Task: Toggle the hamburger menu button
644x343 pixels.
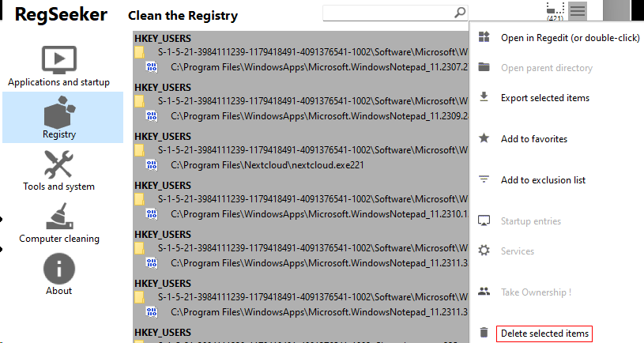Action: (x=578, y=11)
